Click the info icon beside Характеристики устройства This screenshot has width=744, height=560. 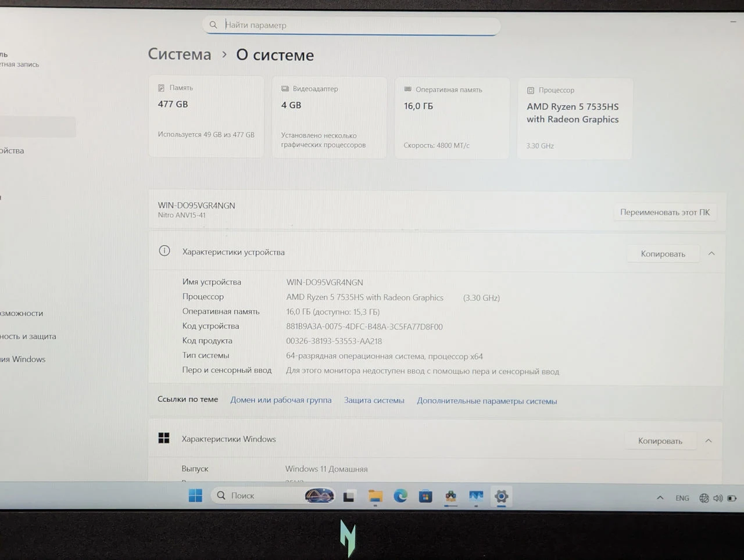164,251
